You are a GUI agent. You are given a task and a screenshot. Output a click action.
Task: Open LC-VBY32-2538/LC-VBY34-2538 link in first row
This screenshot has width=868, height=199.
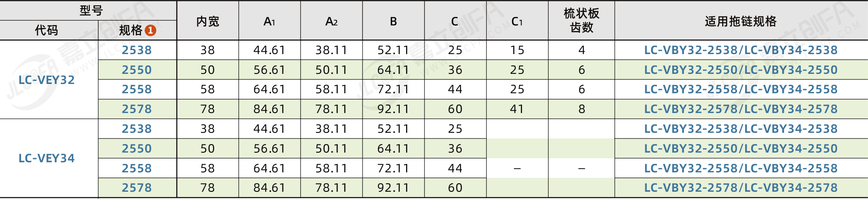coord(741,50)
